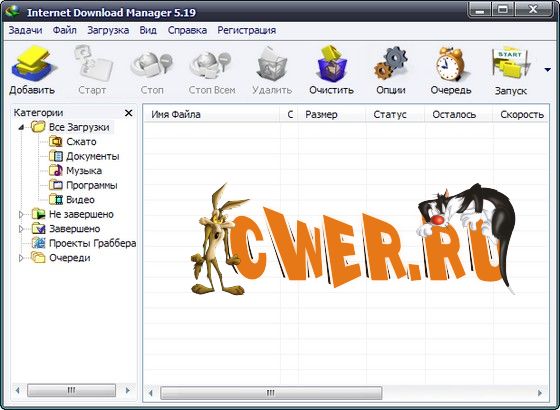The width and height of the screenshot is (560, 410).
Task: Expand the Очереди tree node
Action: point(21,258)
